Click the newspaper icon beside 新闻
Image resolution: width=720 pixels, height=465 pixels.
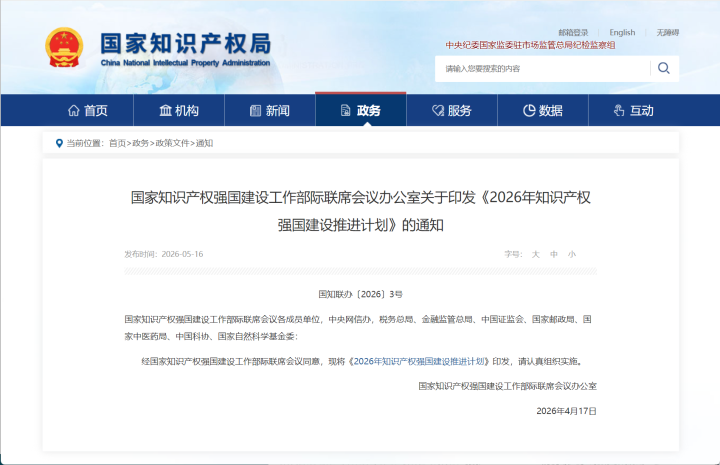[255, 111]
